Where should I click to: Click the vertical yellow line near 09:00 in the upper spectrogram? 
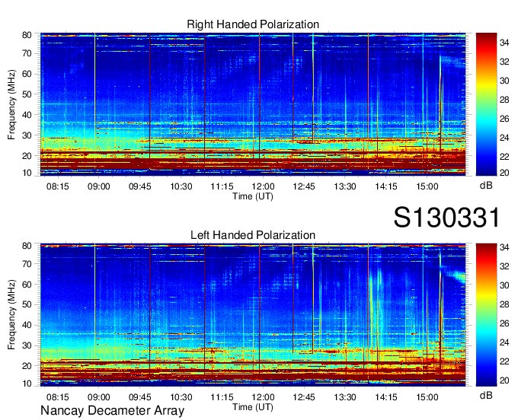(x=94, y=96)
